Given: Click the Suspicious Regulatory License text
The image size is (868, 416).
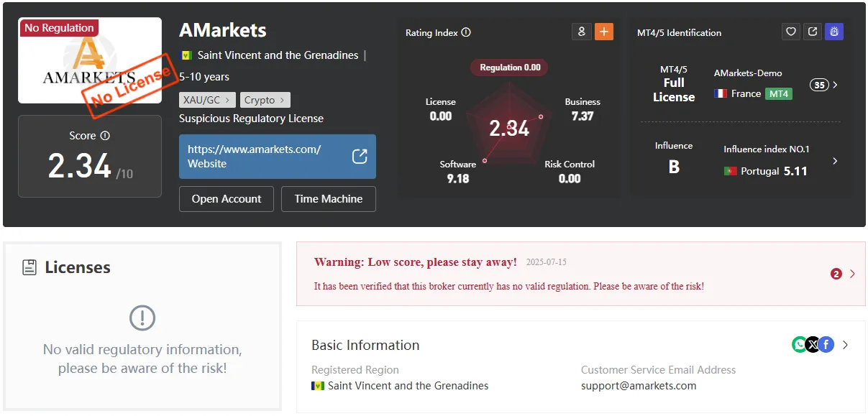Looking at the screenshot, I should point(251,119).
